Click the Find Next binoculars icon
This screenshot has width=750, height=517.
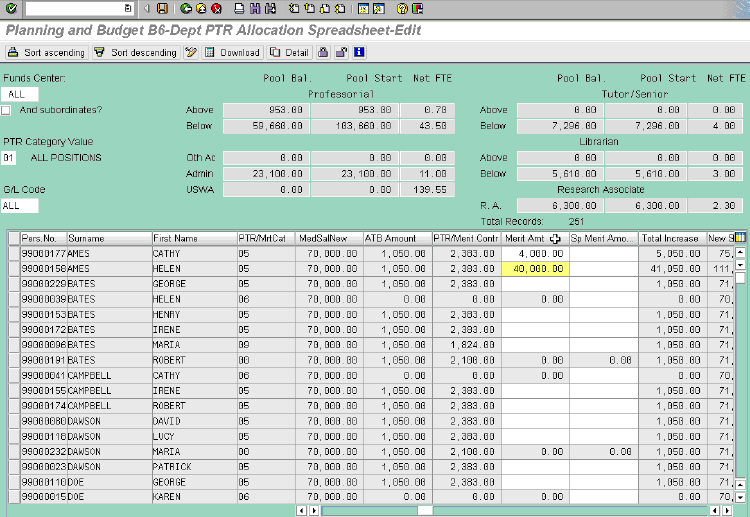point(270,8)
